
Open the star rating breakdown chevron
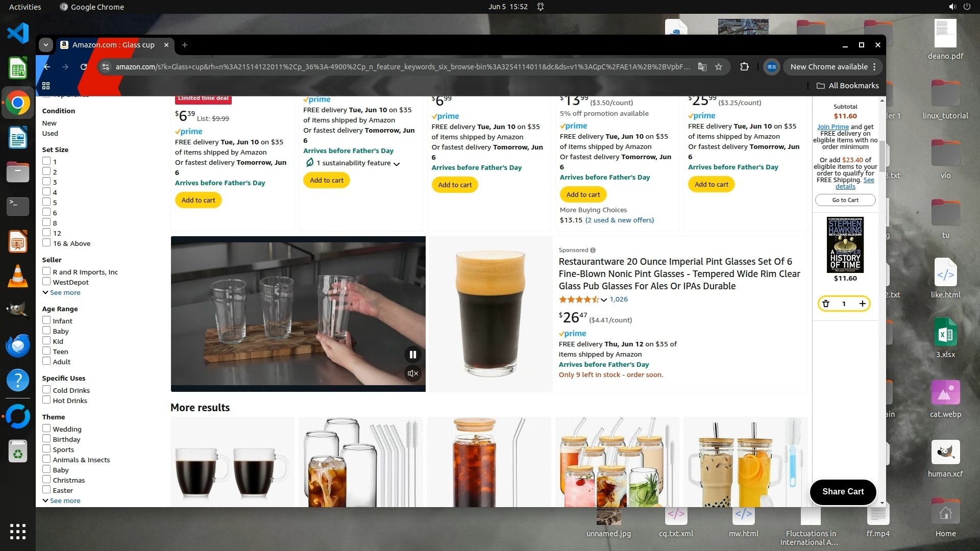[x=604, y=300]
